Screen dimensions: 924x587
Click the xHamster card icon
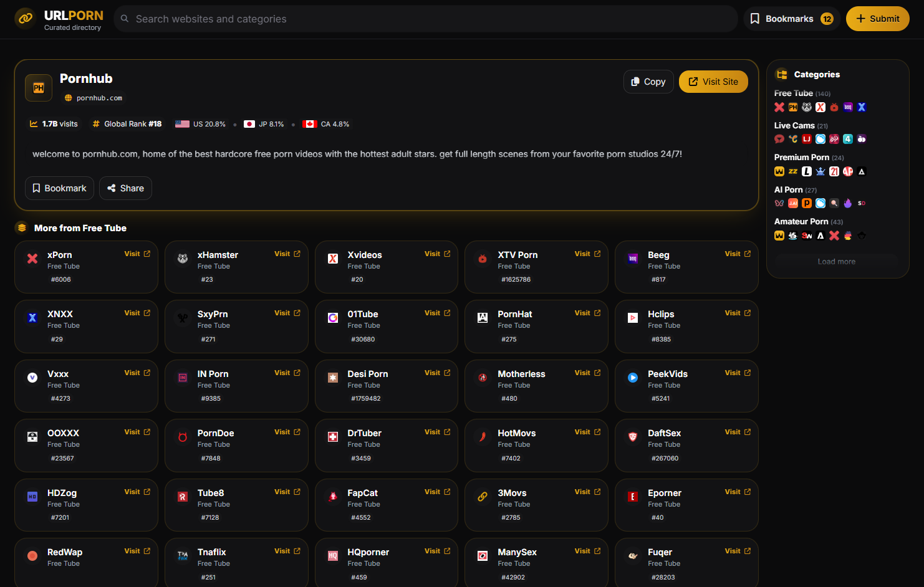183,259
